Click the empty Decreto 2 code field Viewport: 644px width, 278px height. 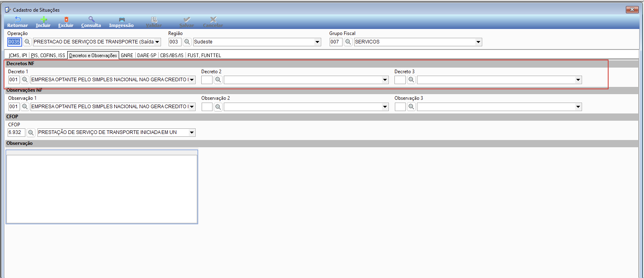pos(207,80)
